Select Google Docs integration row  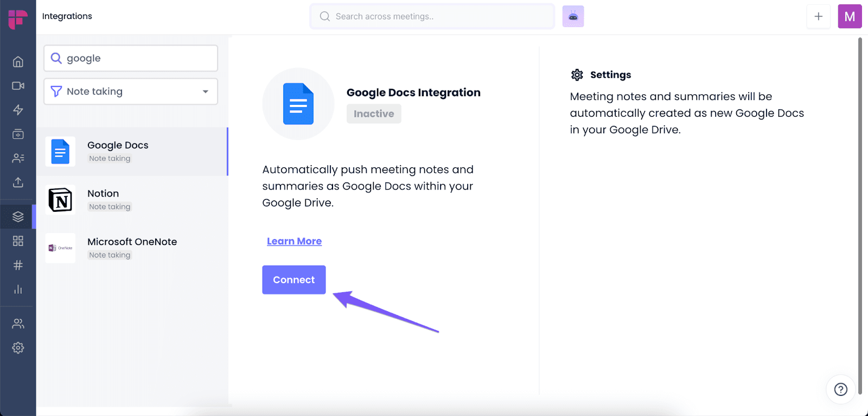click(x=132, y=152)
